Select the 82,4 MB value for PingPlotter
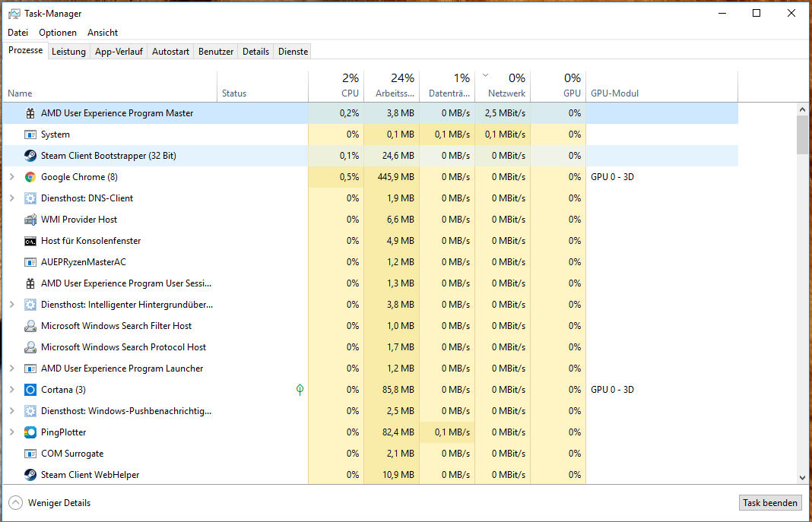Screen dimensions: 812x522 tap(398, 432)
